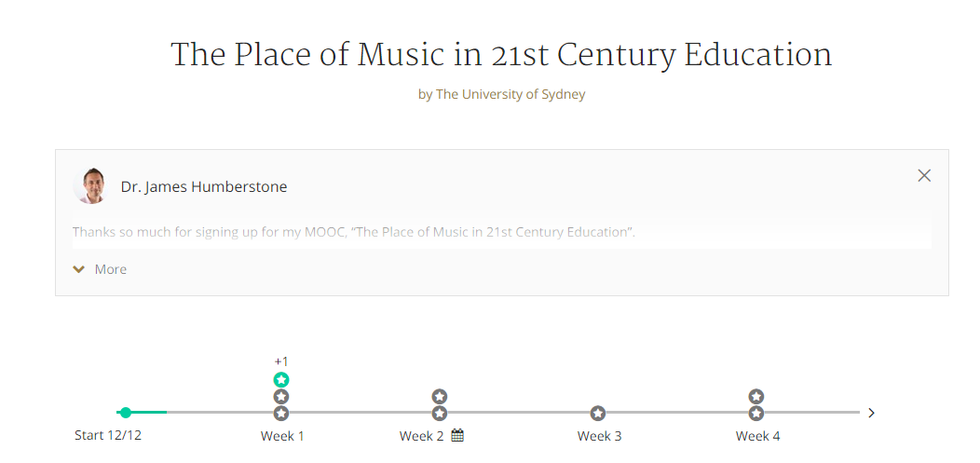Click the star marker at Week 3
The image size is (980, 463).
click(598, 413)
